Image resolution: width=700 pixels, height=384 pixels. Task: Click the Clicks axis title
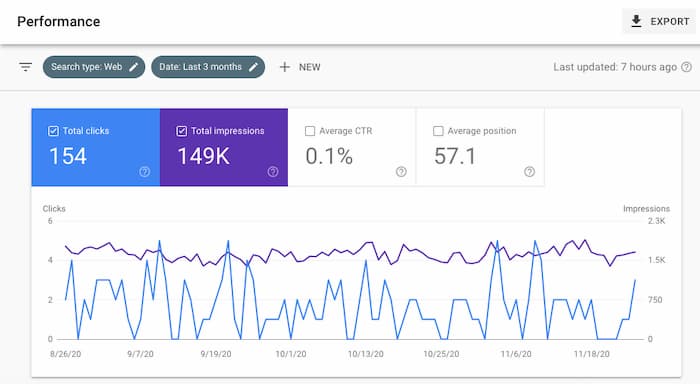tap(54, 209)
